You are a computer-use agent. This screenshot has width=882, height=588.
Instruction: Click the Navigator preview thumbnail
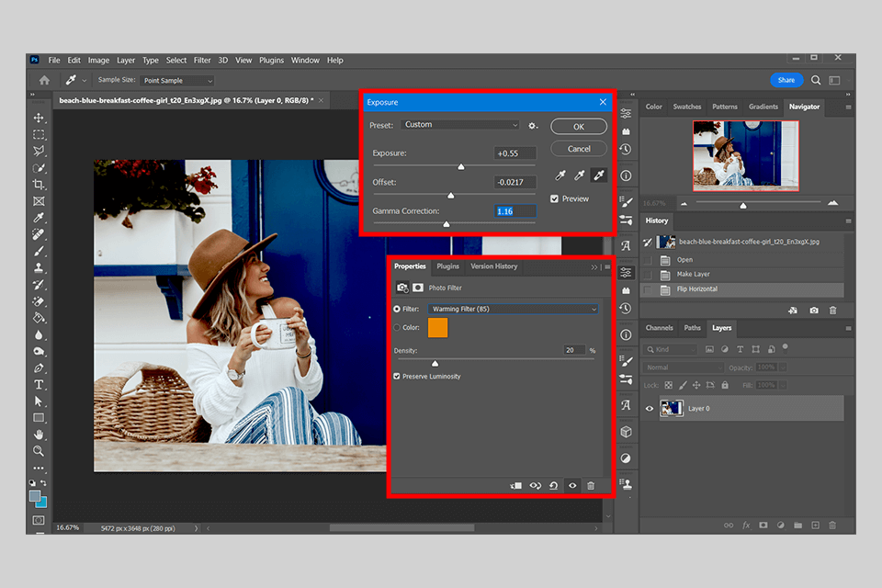pos(746,156)
